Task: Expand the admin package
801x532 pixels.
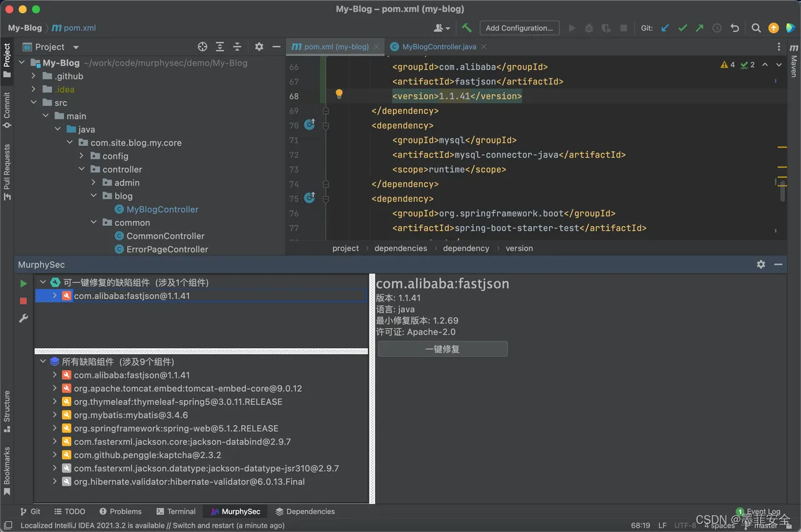Action: point(94,182)
